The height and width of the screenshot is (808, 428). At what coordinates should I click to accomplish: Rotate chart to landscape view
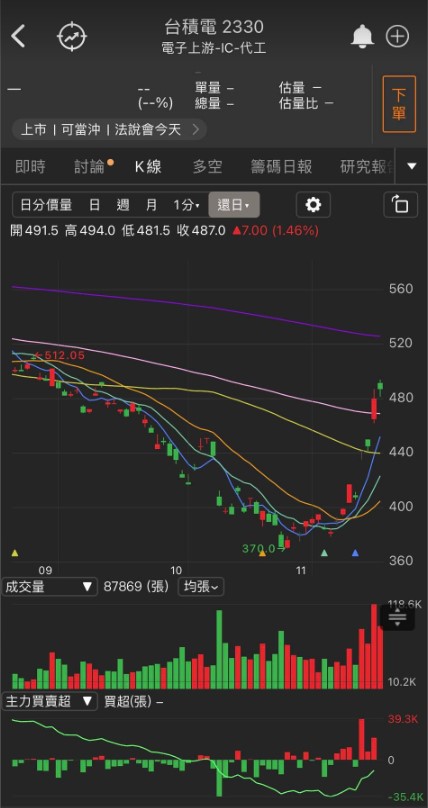pyautogui.click(x=401, y=205)
